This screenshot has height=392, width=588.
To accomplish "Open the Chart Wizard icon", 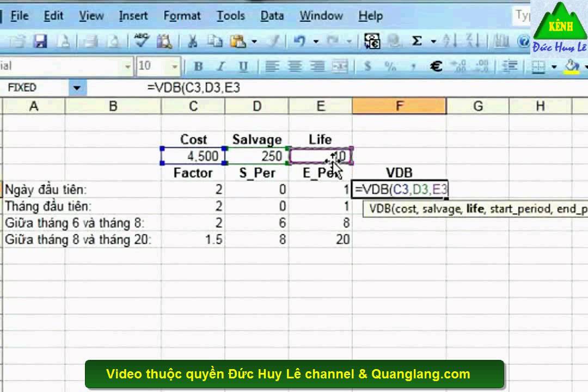I will [x=502, y=40].
